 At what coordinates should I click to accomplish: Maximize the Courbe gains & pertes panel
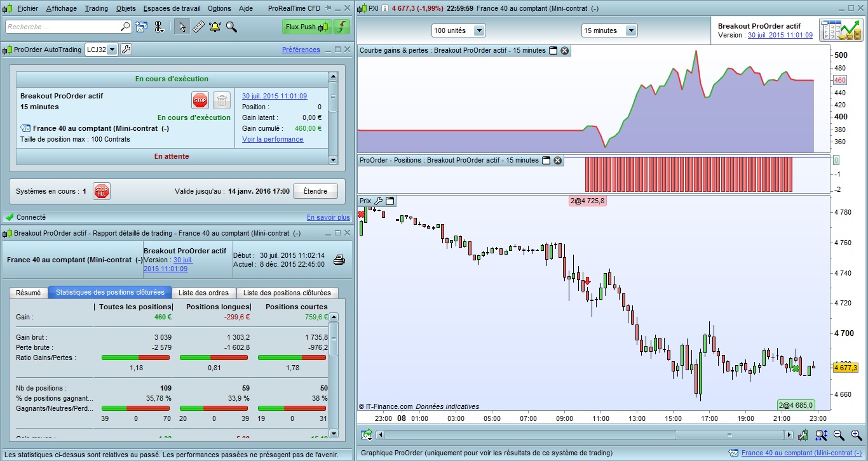tap(553, 50)
